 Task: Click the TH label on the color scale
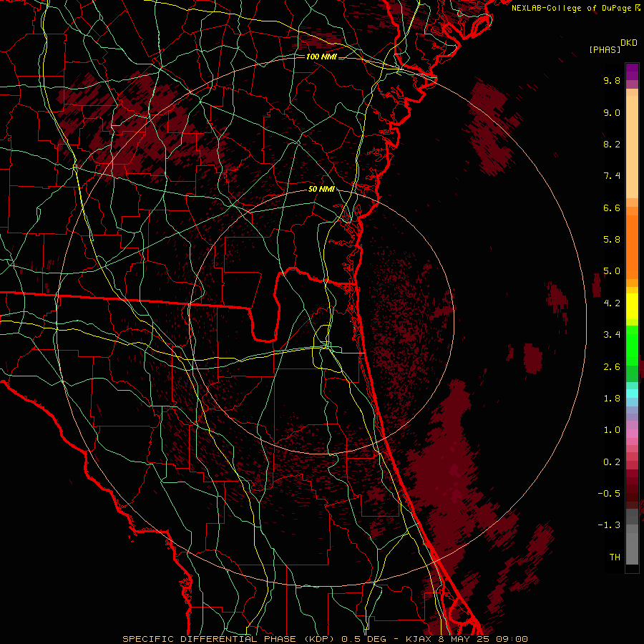[x=615, y=557]
